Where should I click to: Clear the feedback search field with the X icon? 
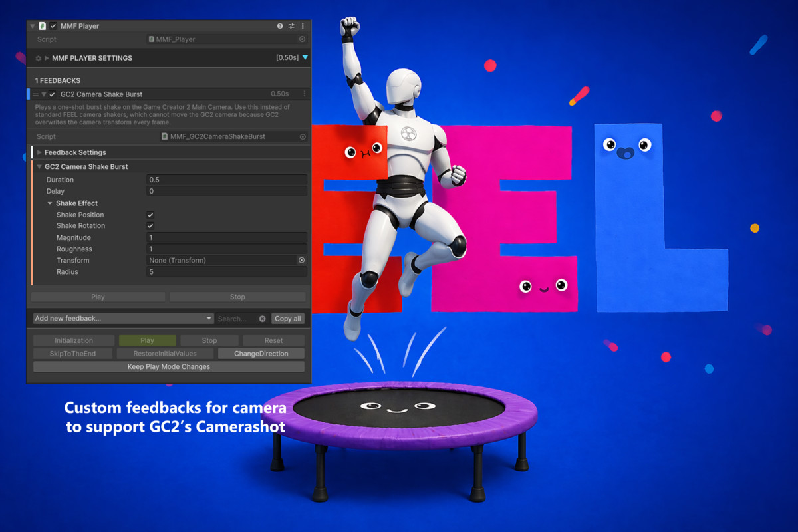[262, 319]
